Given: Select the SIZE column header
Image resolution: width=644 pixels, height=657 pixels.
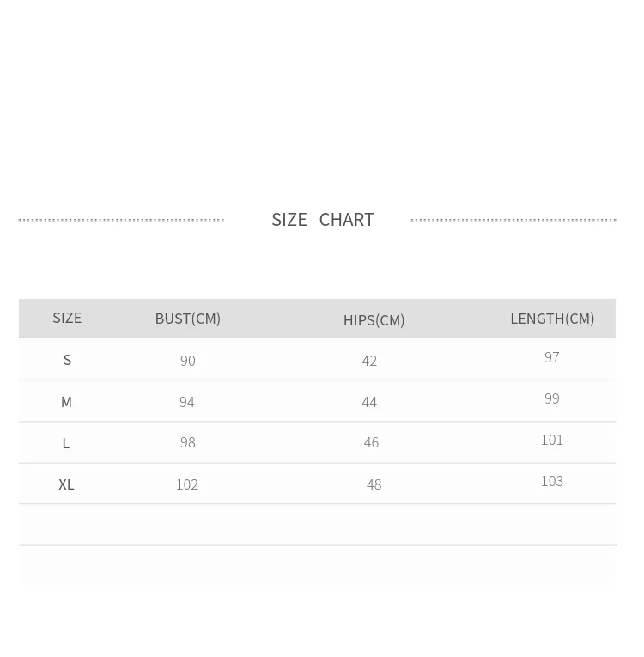Looking at the screenshot, I should [x=67, y=318].
